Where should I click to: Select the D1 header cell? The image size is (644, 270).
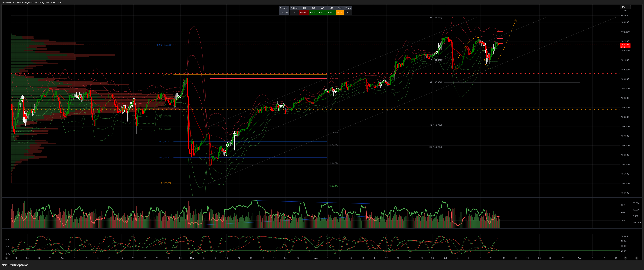(313, 8)
